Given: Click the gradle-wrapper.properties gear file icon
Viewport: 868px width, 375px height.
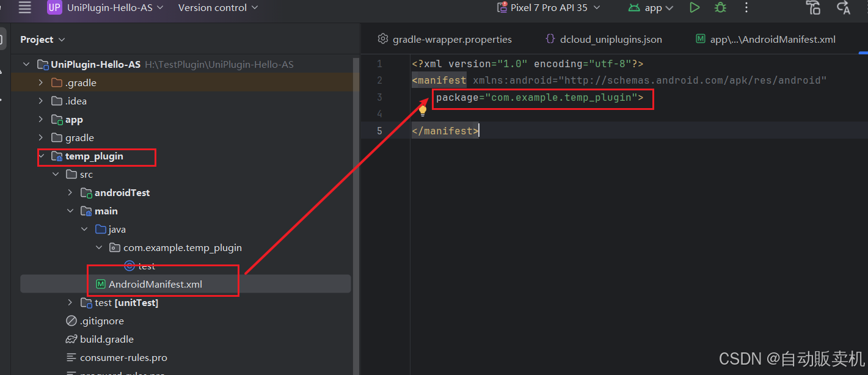Looking at the screenshot, I should 383,39.
